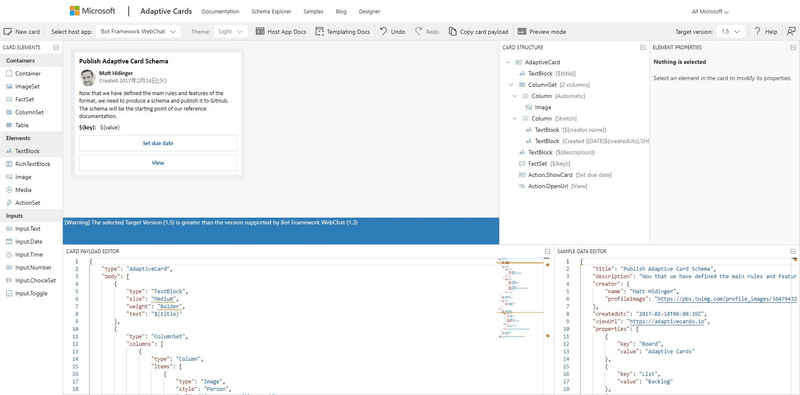Screen dimensions: 800x395
Task: Click the Containers category header
Action: pos(31,61)
